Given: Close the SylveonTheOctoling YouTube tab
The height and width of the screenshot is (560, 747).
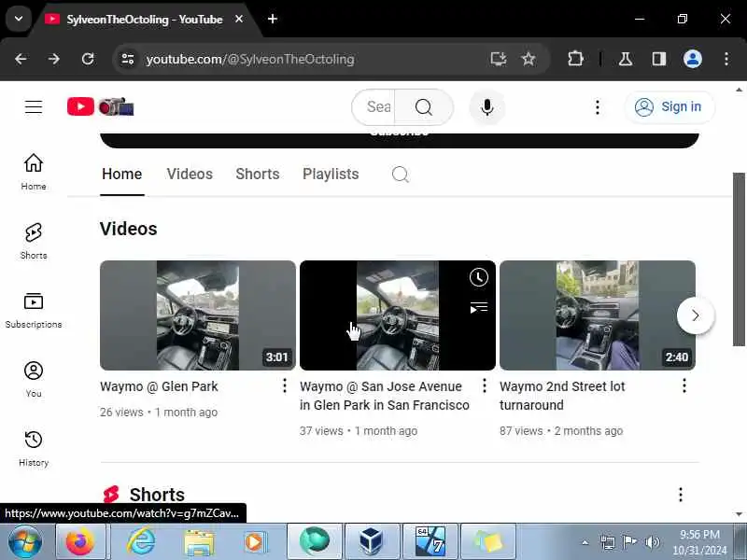Looking at the screenshot, I should tap(239, 19).
